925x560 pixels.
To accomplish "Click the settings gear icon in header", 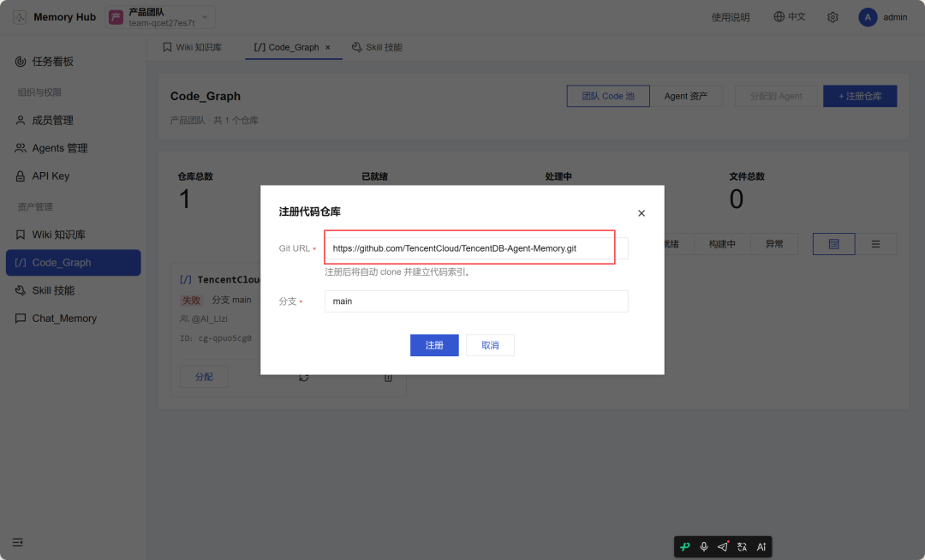I will pyautogui.click(x=832, y=17).
